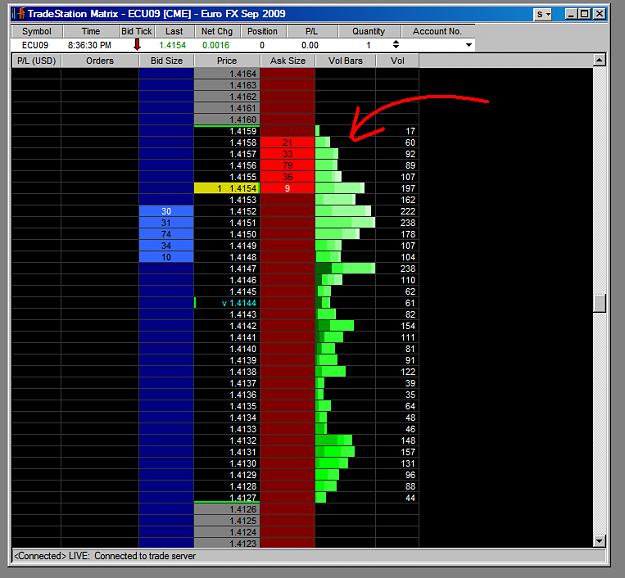
Task: Click the Bid Size column header
Action: coord(167,61)
